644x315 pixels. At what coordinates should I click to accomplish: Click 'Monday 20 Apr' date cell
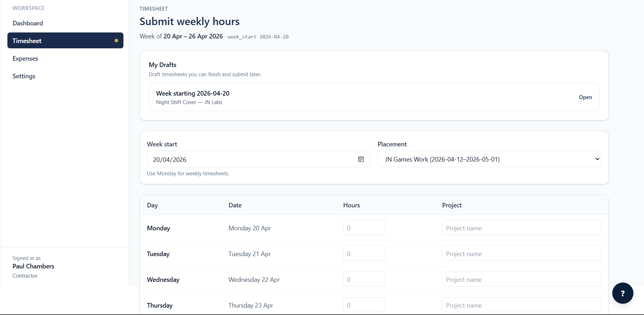[x=250, y=228]
